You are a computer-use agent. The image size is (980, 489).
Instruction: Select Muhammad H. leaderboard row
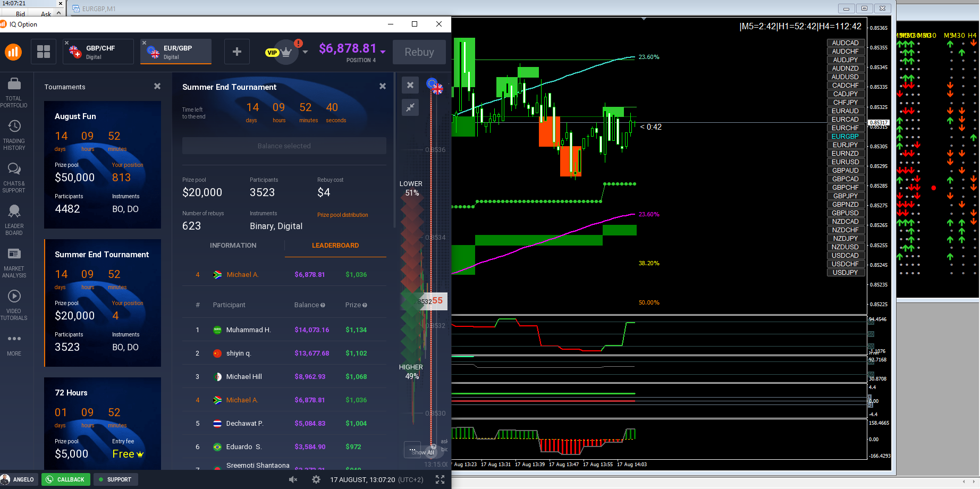click(284, 330)
